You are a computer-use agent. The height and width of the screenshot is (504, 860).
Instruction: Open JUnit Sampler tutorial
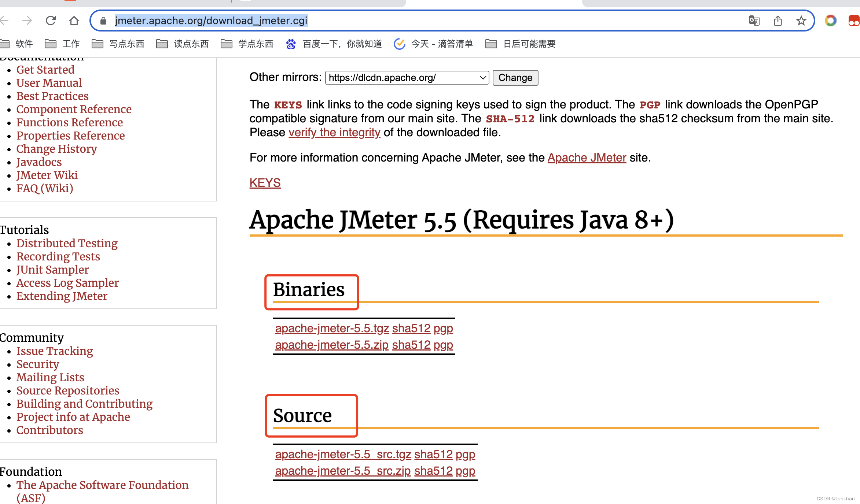tap(53, 270)
